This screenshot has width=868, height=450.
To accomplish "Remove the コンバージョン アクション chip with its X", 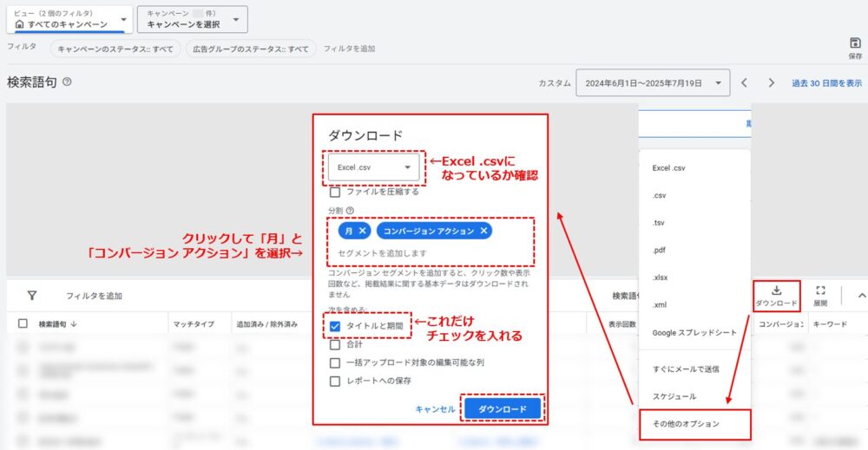I will 483,231.
